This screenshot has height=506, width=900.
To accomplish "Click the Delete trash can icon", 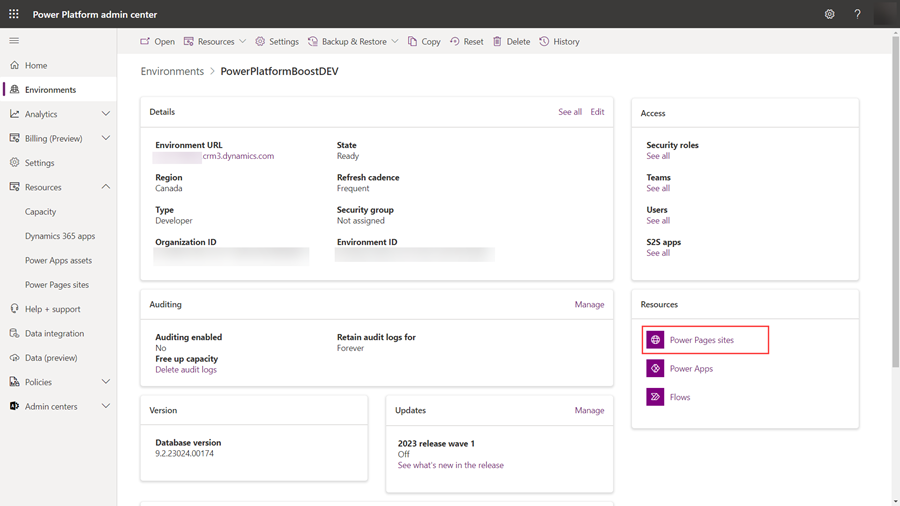I will (498, 41).
